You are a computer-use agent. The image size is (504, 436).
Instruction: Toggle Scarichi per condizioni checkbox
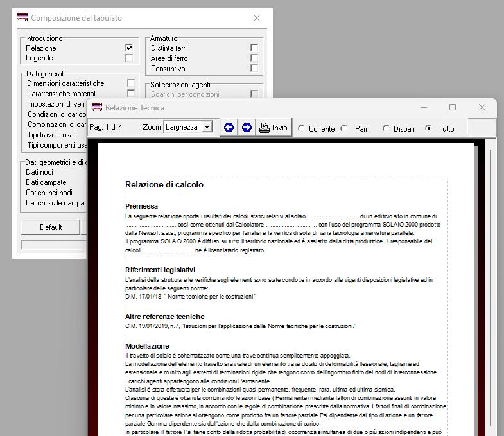[254, 94]
